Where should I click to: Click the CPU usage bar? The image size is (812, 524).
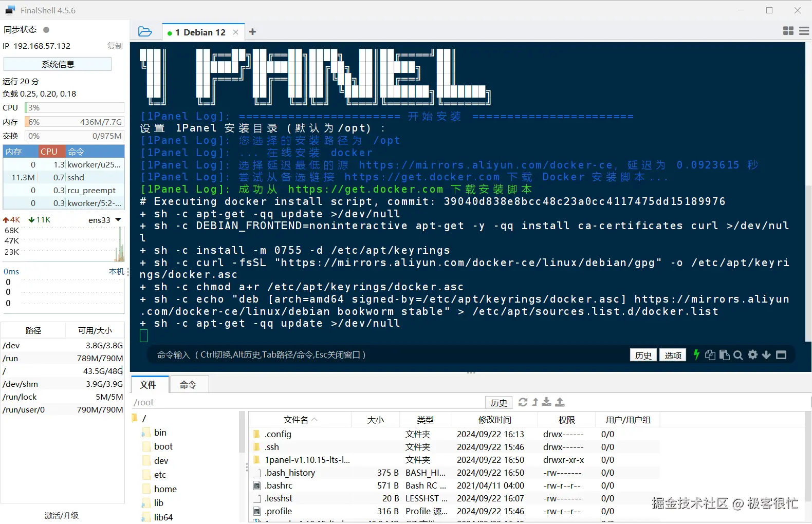[75, 108]
